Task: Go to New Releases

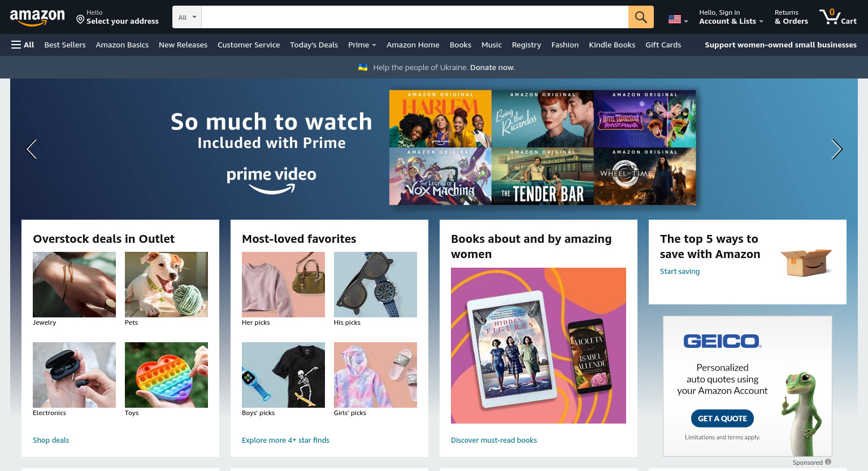Action: 183,45
